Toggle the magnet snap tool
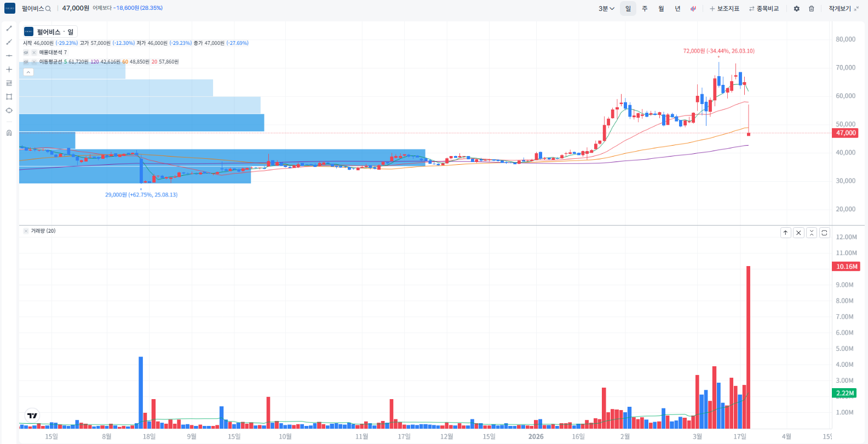This screenshot has width=868, height=444. click(x=9, y=133)
